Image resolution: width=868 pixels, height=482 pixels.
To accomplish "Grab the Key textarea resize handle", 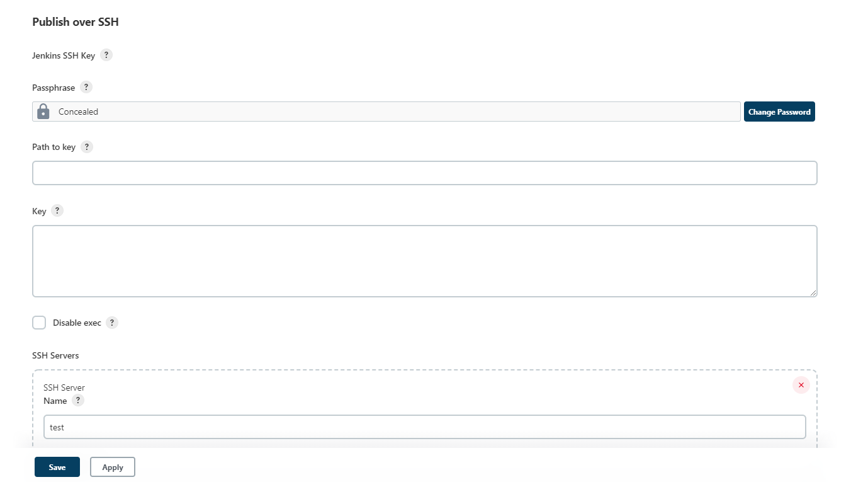I will [x=813, y=293].
